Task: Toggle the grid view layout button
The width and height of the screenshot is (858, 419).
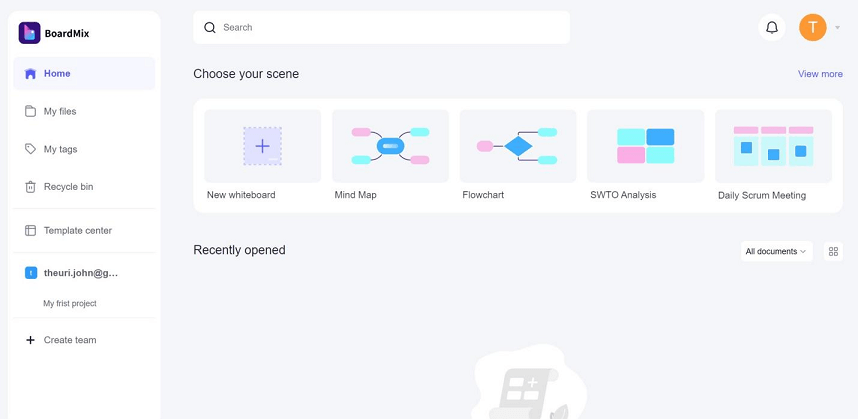Action: pyautogui.click(x=833, y=252)
